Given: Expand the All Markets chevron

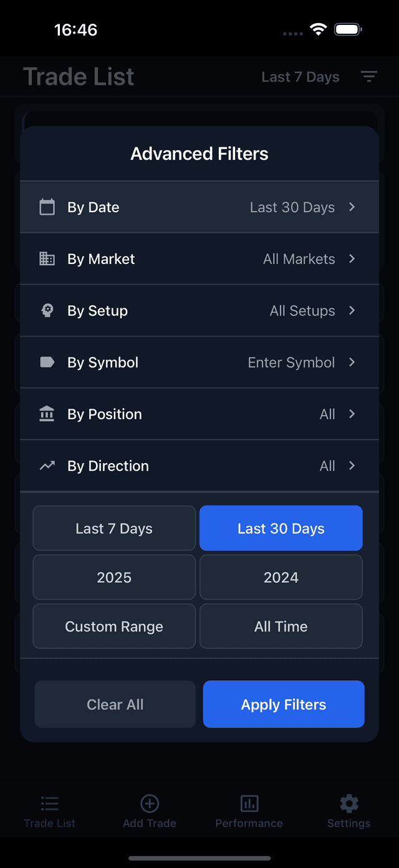Looking at the screenshot, I should [352, 259].
